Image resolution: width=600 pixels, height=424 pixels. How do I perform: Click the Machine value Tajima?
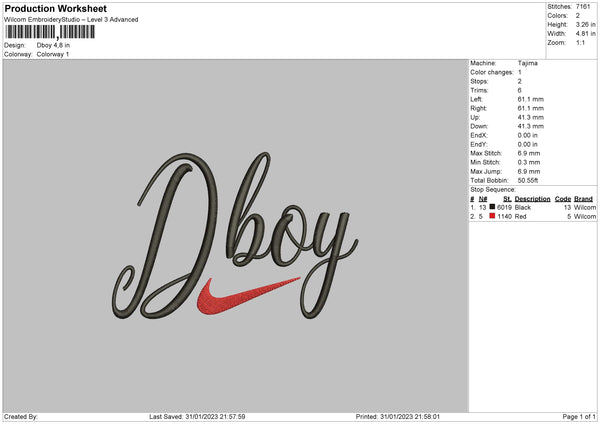coord(528,63)
